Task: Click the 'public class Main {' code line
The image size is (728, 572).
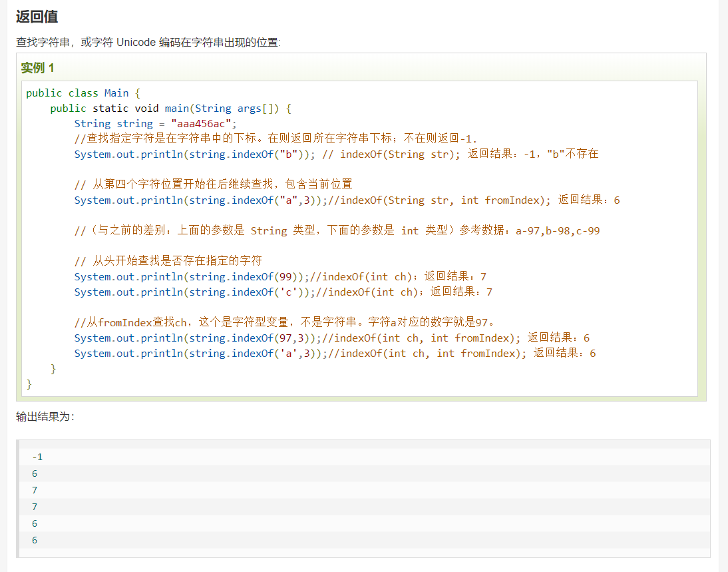Action: (83, 93)
